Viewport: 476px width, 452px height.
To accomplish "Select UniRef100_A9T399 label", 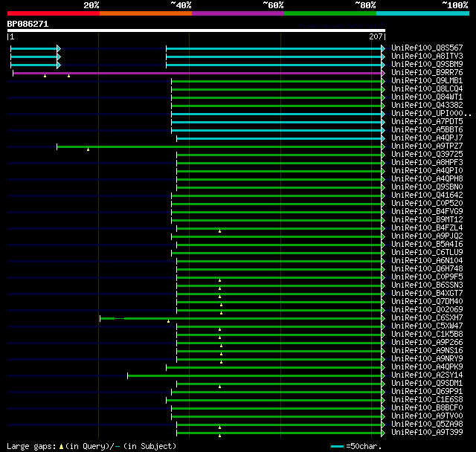I will [x=427, y=433].
